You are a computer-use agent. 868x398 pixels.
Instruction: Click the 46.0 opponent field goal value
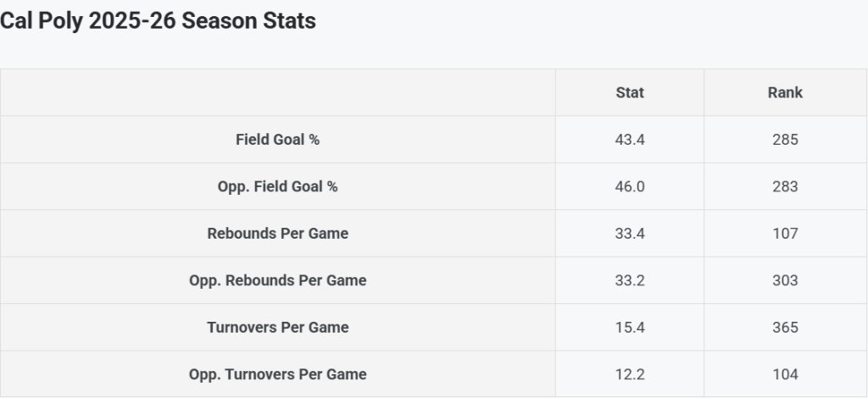click(630, 186)
